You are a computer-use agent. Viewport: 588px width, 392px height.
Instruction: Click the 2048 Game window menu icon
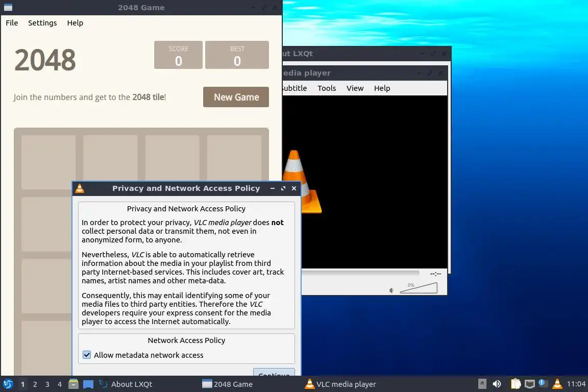(8, 8)
